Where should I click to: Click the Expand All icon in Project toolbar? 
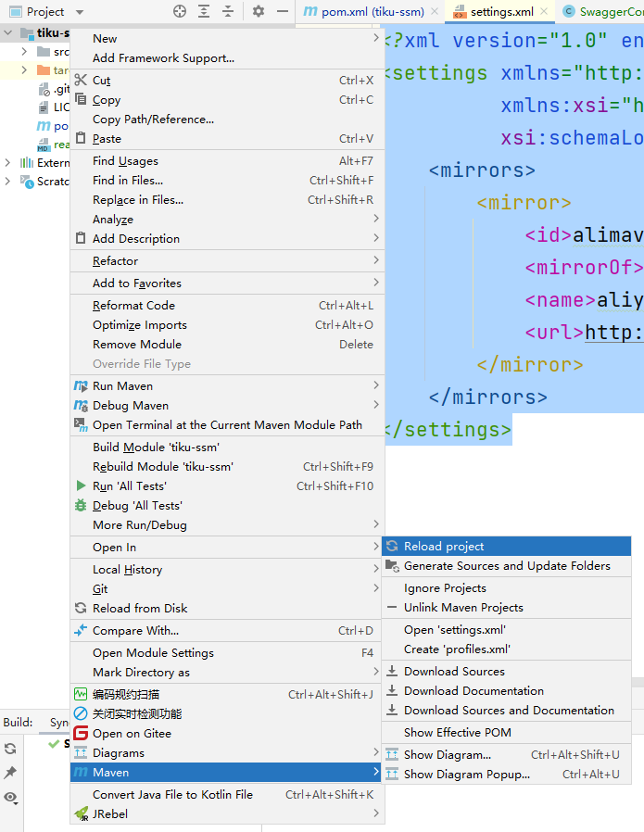[x=204, y=11]
